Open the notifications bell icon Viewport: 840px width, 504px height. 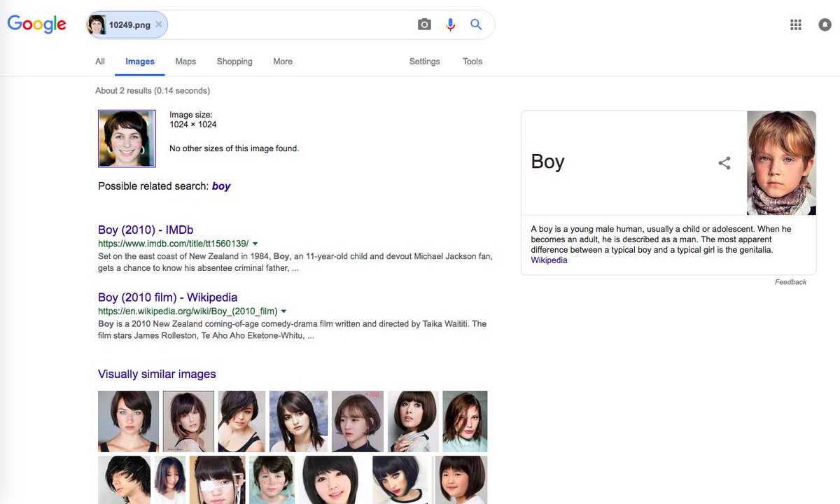click(825, 24)
